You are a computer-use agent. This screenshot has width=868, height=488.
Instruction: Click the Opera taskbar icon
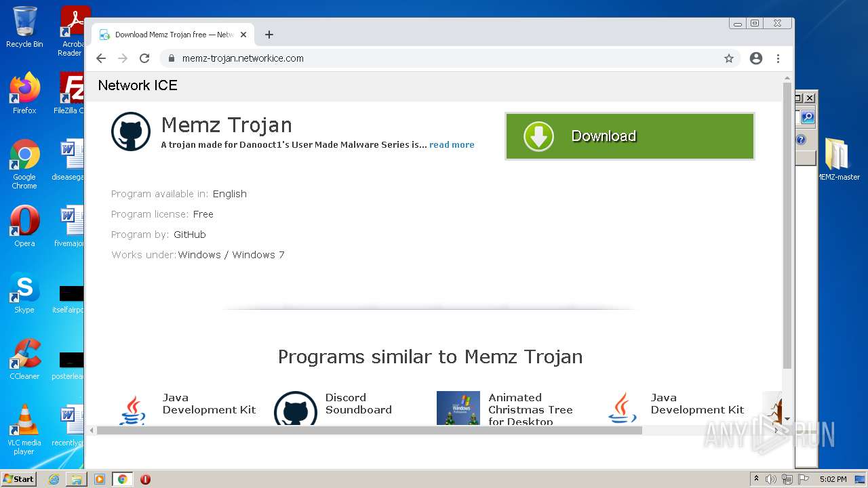pos(145,479)
